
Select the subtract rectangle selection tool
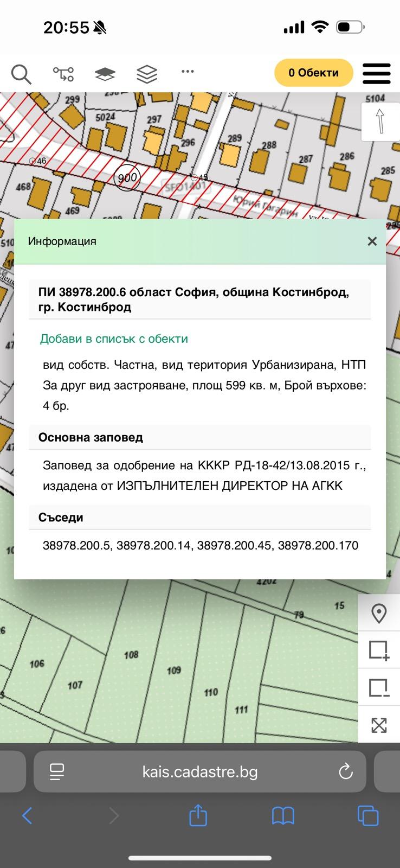[x=379, y=687]
